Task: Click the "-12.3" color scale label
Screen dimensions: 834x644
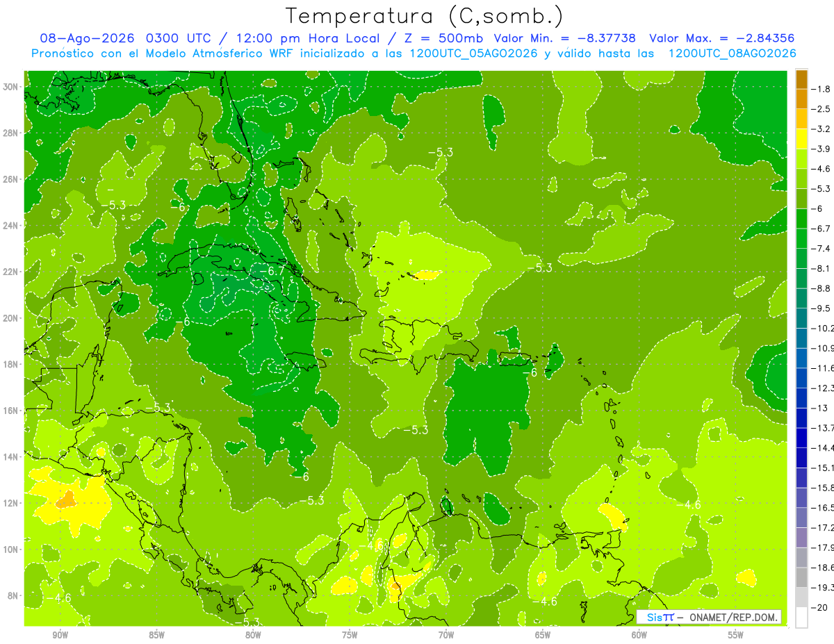Action: tap(823, 388)
